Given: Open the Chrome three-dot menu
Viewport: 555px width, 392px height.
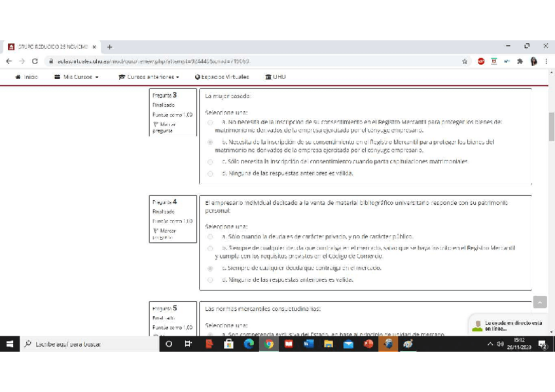Looking at the screenshot, I should [546, 62].
